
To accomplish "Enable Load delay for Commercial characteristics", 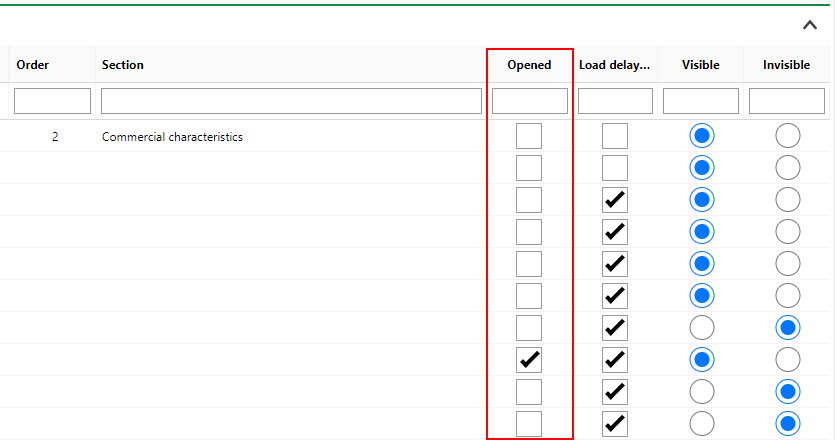I will [615, 137].
